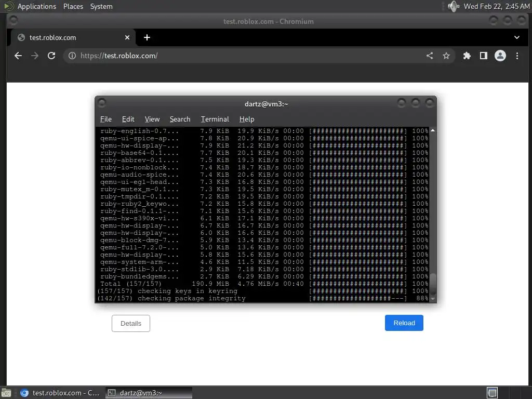
Task: Click the Chromium window menu button
Action: tap(13, 20)
